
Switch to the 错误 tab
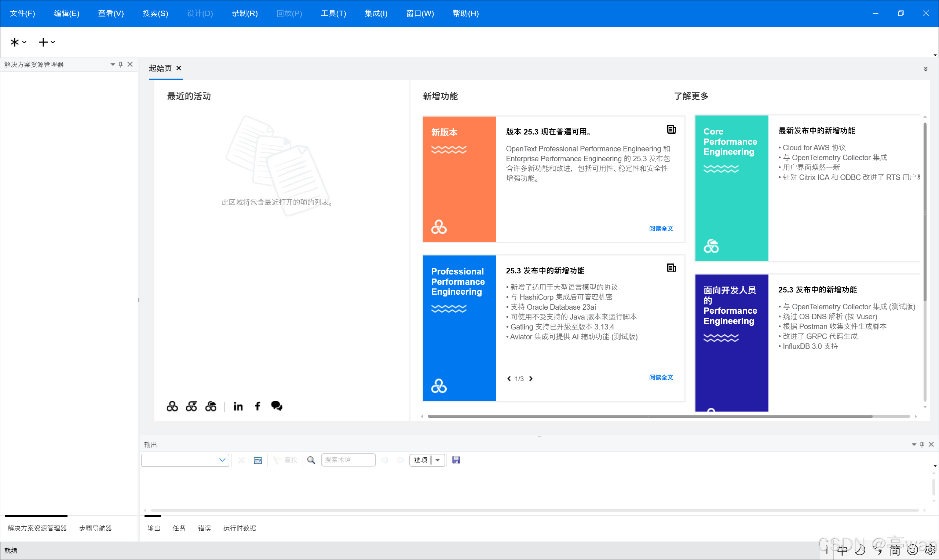204,528
